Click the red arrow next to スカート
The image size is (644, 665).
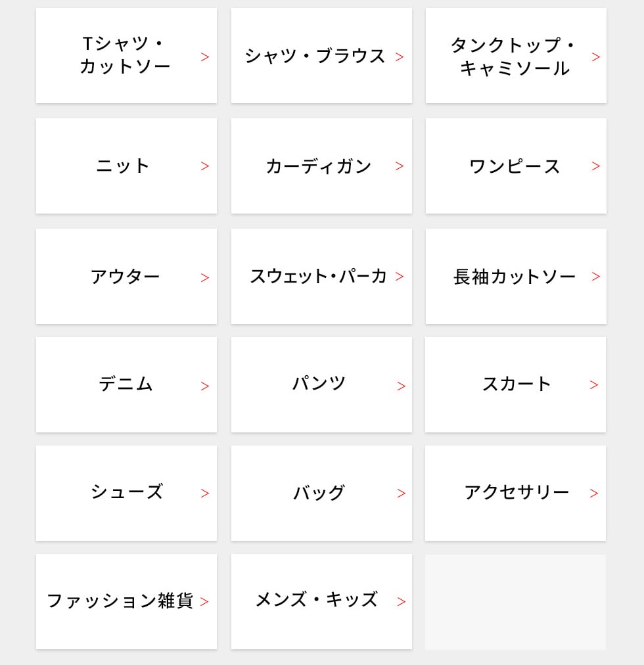(594, 385)
